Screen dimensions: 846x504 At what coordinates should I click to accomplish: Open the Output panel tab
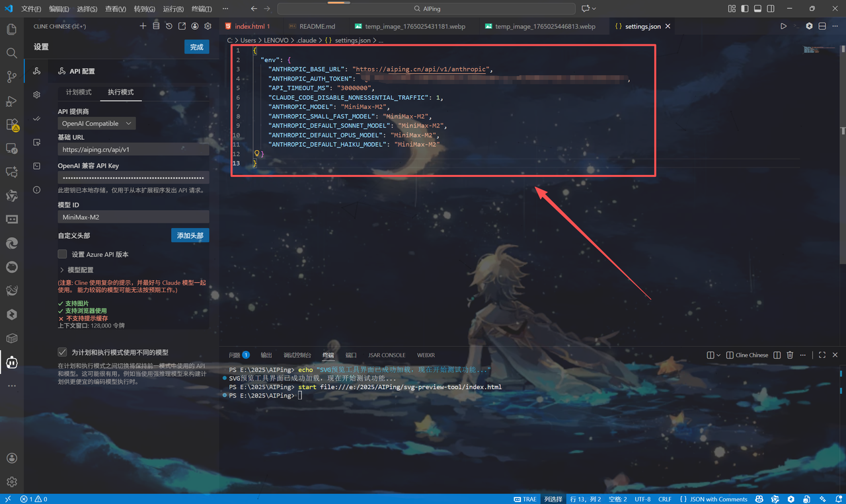pyautogui.click(x=266, y=355)
